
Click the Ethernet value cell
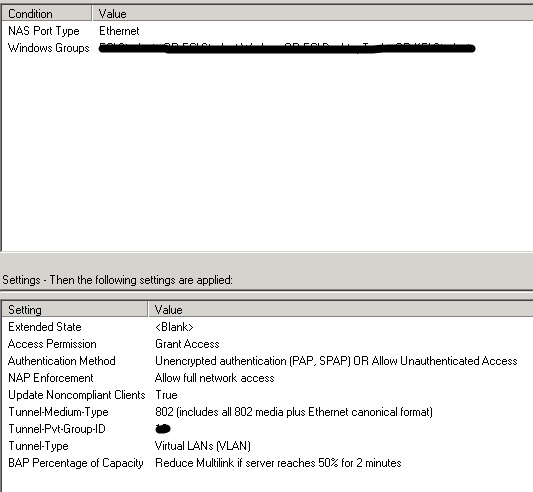pos(119,31)
